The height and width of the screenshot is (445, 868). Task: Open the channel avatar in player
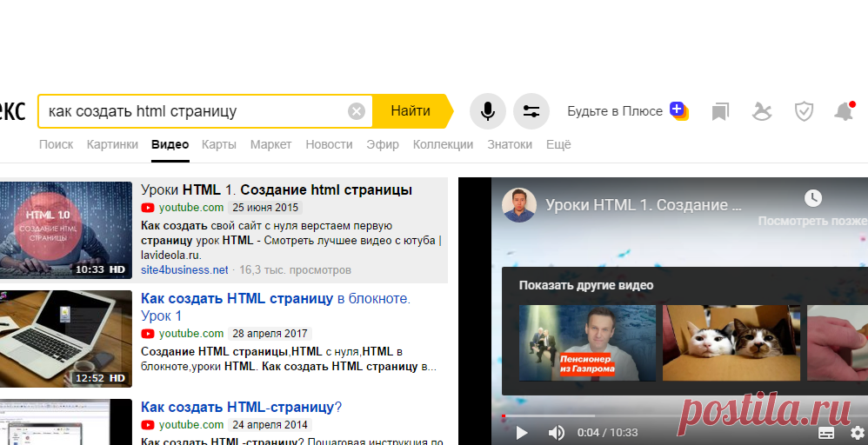(x=519, y=205)
